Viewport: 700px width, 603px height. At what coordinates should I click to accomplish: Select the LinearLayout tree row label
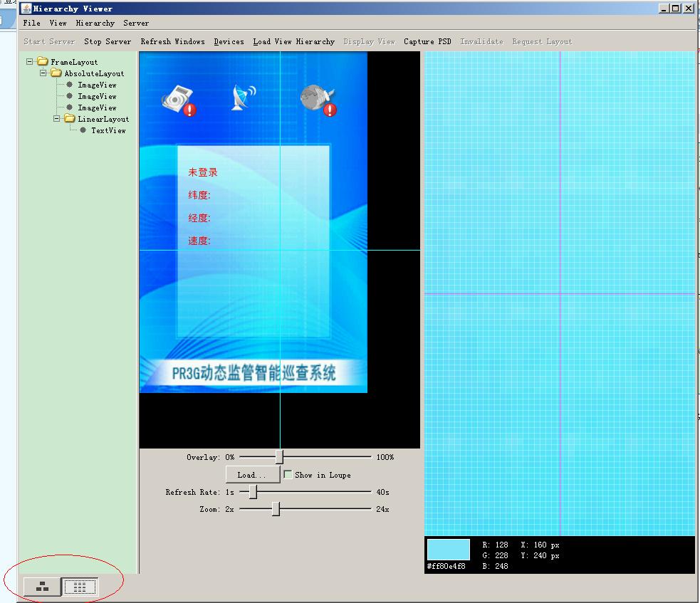point(103,119)
